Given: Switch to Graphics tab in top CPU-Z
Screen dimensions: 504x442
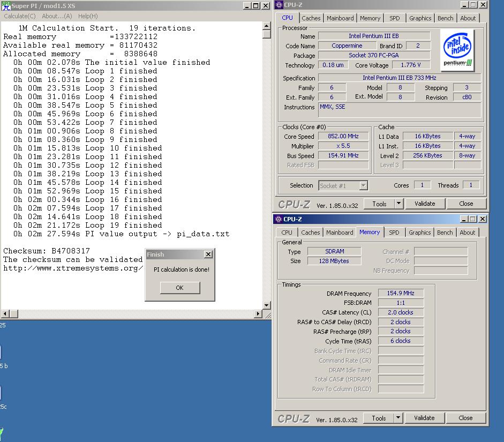Looking at the screenshot, I should pyautogui.click(x=420, y=18).
